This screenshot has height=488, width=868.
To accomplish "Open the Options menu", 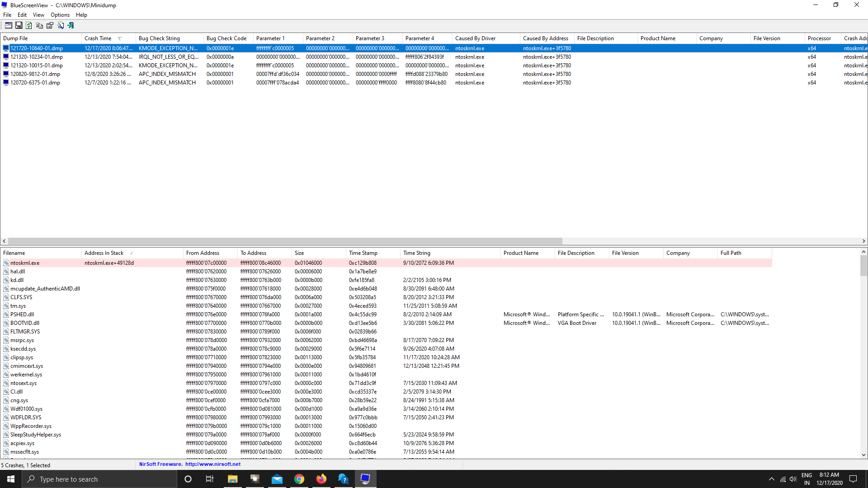I will point(60,15).
